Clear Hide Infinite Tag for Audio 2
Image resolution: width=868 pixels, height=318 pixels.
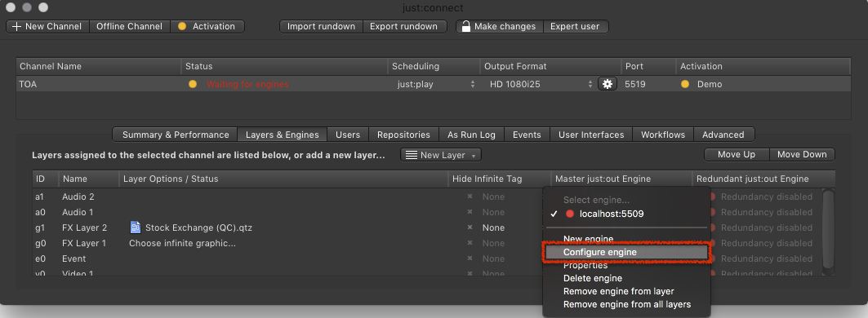click(x=470, y=197)
